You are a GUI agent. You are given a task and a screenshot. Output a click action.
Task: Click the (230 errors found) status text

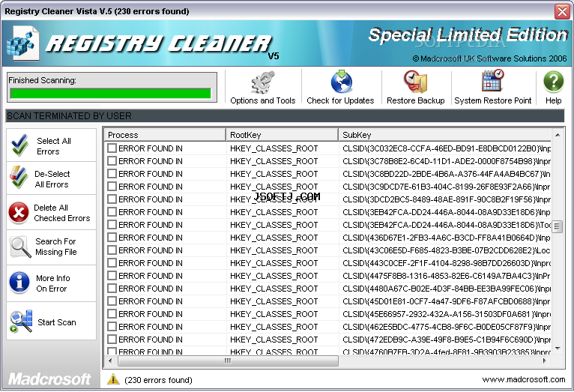click(158, 380)
